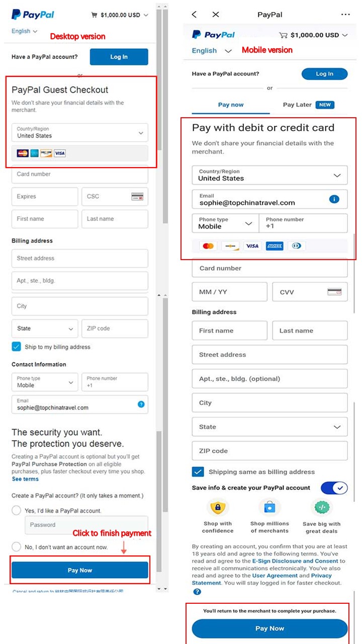362x644 pixels.
Task: Open the three-dot more options menu
Action: coord(345,15)
